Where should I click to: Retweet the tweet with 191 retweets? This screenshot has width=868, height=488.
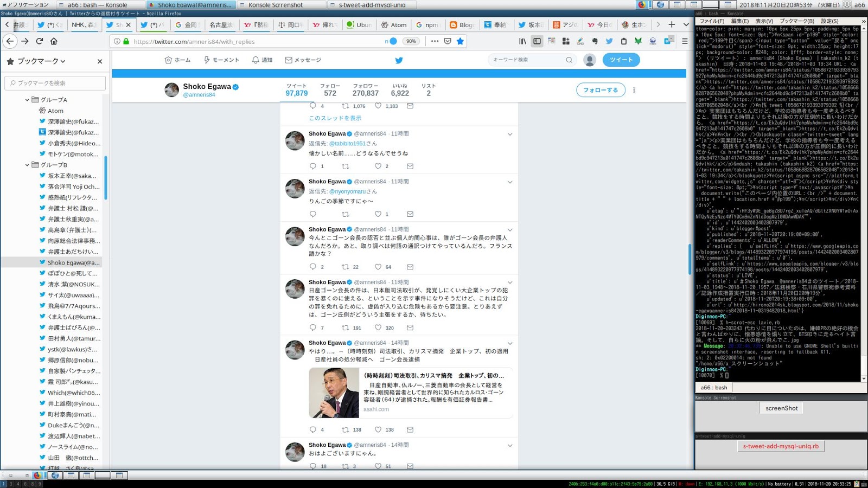pyautogui.click(x=345, y=328)
